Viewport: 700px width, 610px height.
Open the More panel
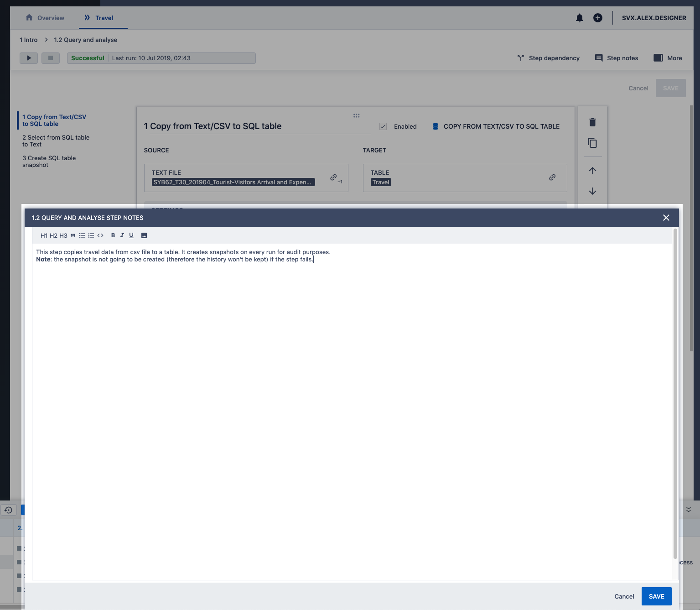(668, 58)
